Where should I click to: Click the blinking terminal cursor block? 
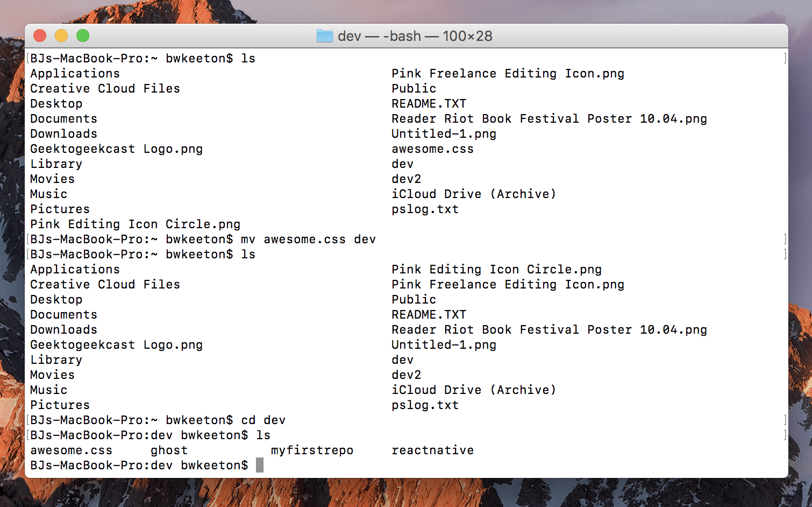tap(260, 464)
